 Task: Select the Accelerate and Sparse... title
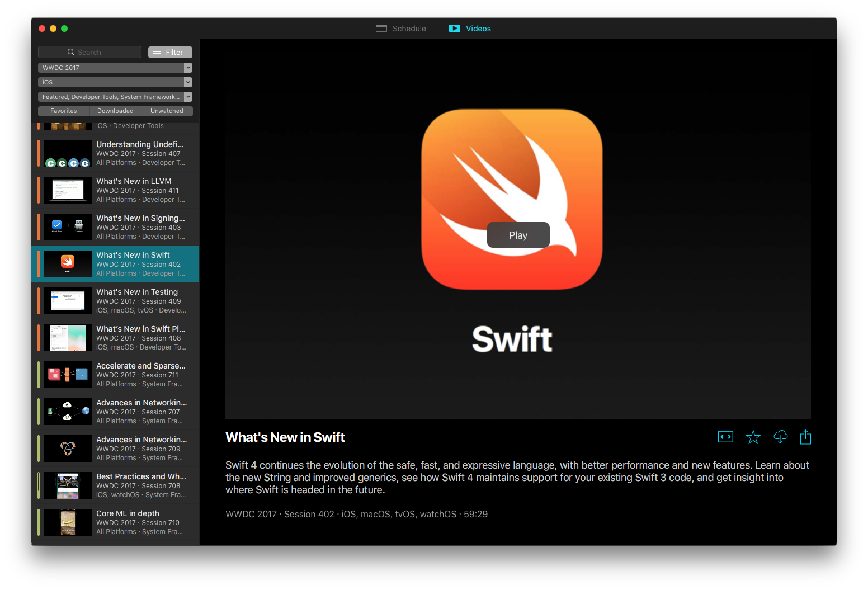140,366
